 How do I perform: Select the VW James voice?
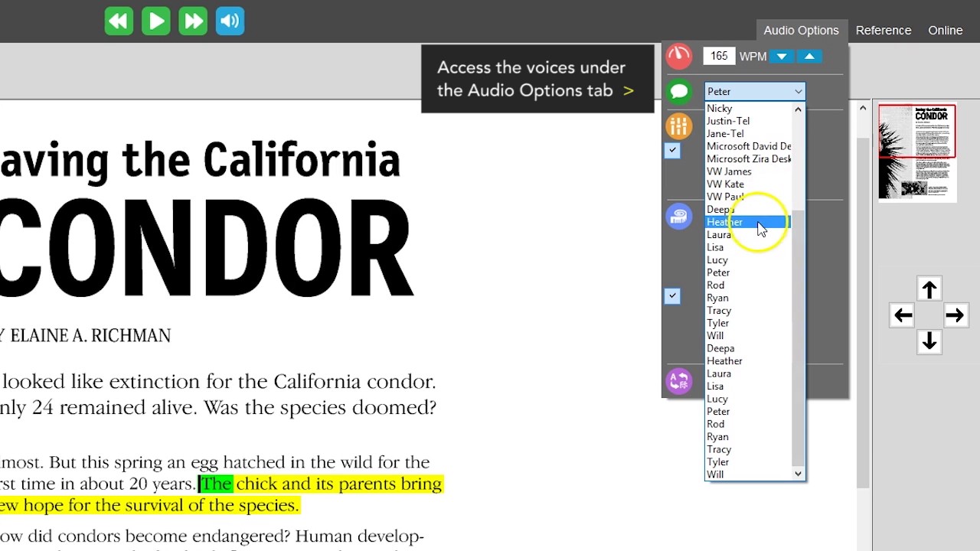click(747, 171)
